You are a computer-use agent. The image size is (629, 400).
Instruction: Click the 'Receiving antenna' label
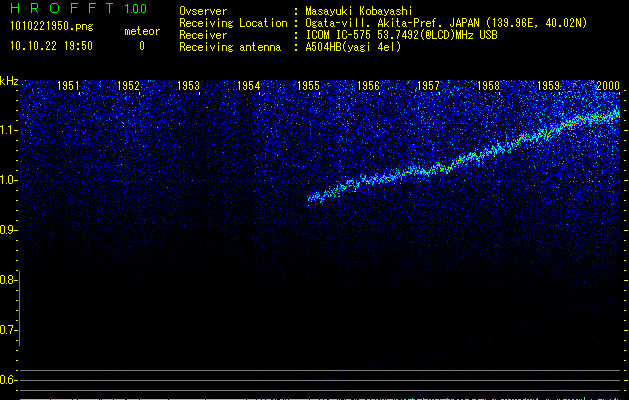tap(230, 47)
